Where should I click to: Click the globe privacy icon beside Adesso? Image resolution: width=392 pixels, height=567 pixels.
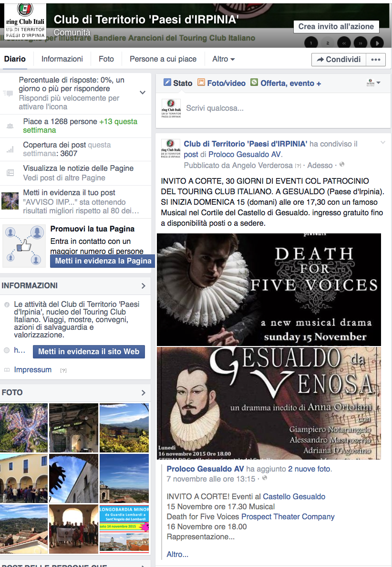coord(342,165)
